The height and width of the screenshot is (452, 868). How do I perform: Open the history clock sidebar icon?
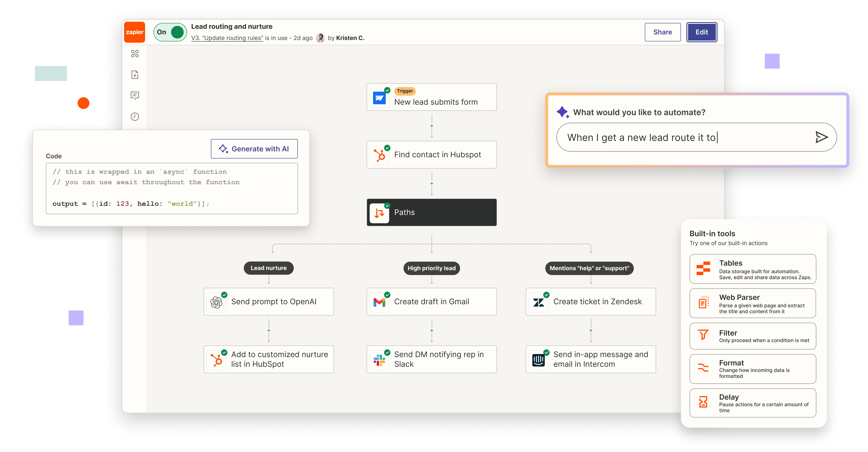tap(135, 116)
